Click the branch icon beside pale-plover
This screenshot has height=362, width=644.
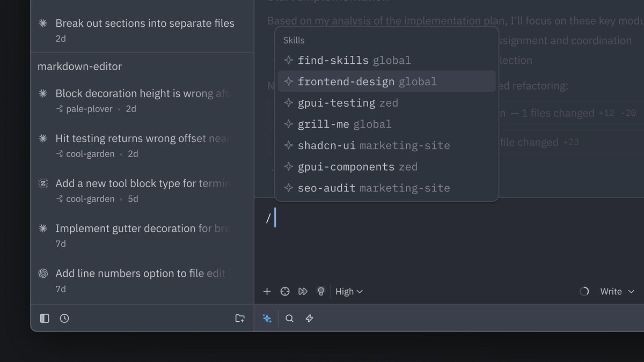click(x=60, y=109)
